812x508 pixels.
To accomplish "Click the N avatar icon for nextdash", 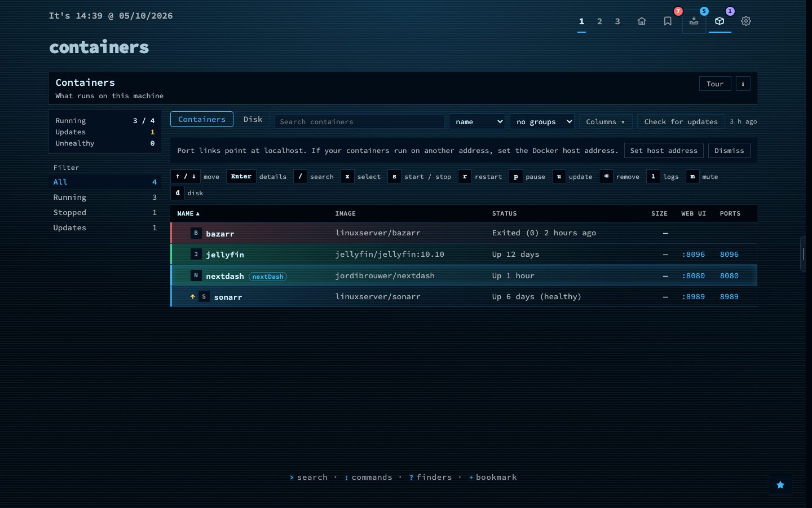I will click(196, 275).
